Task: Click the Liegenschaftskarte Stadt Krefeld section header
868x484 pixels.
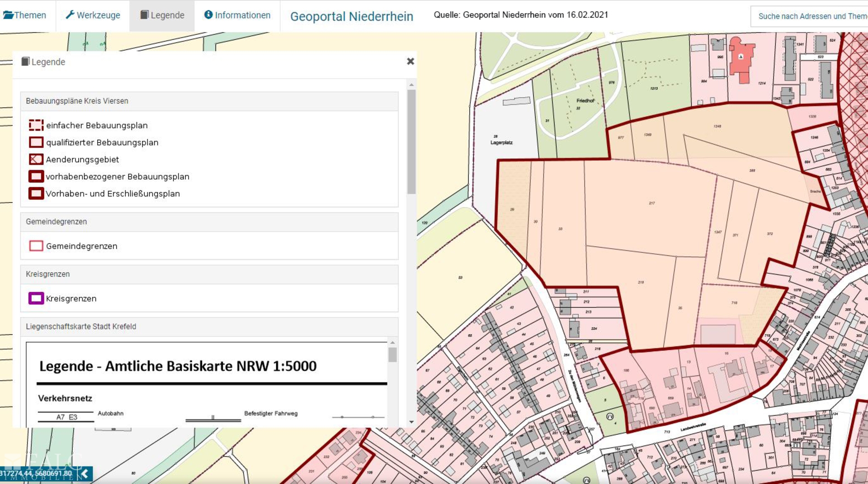Action: coord(209,327)
